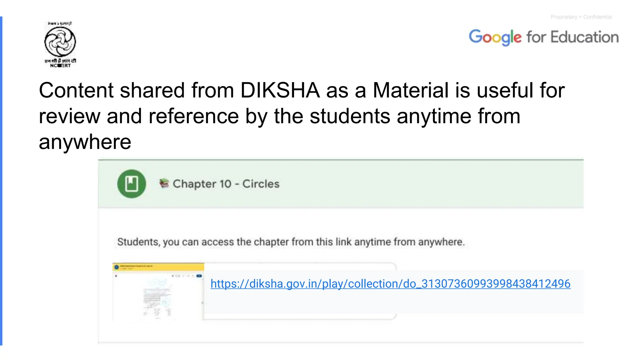Click the books emoji before Chapter 10
The height and width of the screenshot is (362, 644).
[x=164, y=183]
